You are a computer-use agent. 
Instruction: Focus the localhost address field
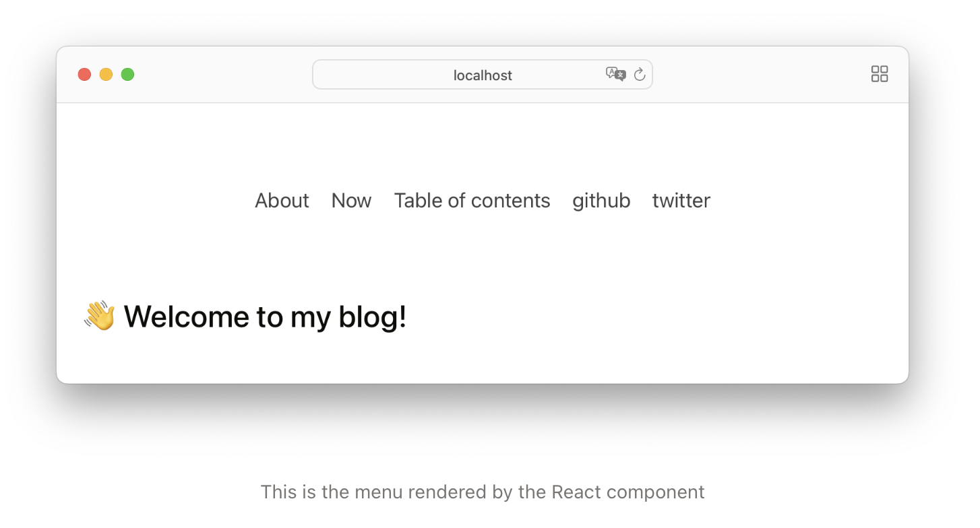click(483, 75)
